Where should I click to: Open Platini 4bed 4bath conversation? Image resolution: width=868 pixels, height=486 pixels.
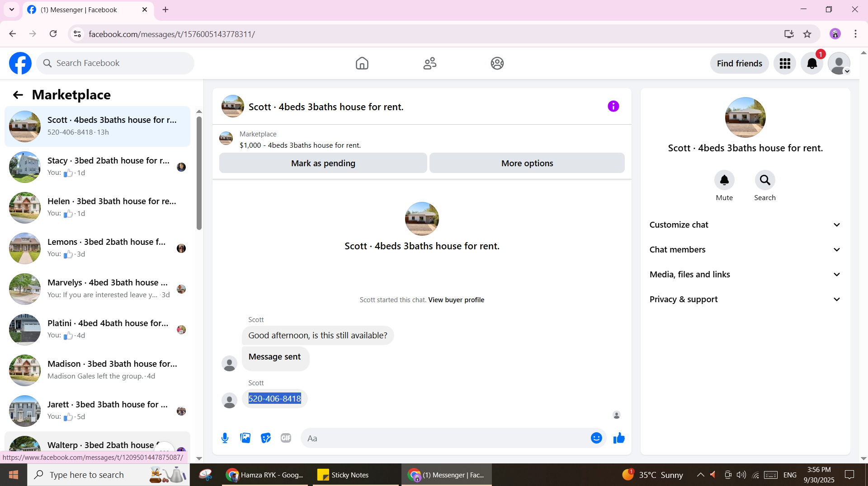pyautogui.click(x=97, y=330)
